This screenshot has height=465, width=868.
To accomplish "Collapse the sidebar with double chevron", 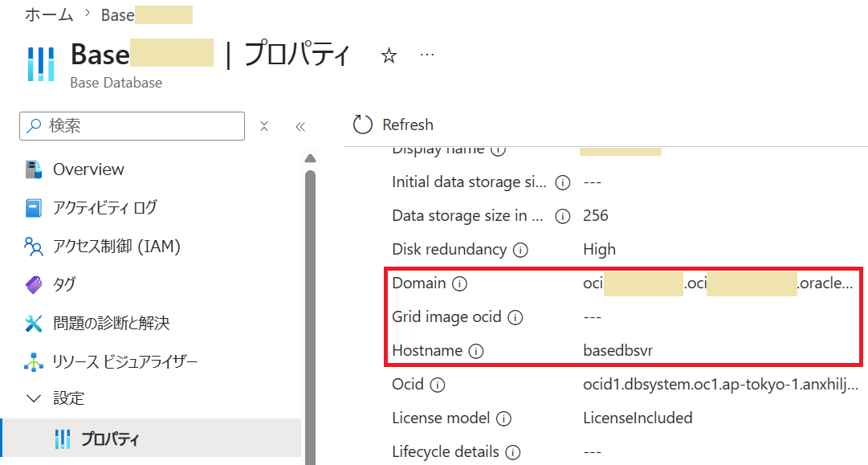I will [x=300, y=127].
